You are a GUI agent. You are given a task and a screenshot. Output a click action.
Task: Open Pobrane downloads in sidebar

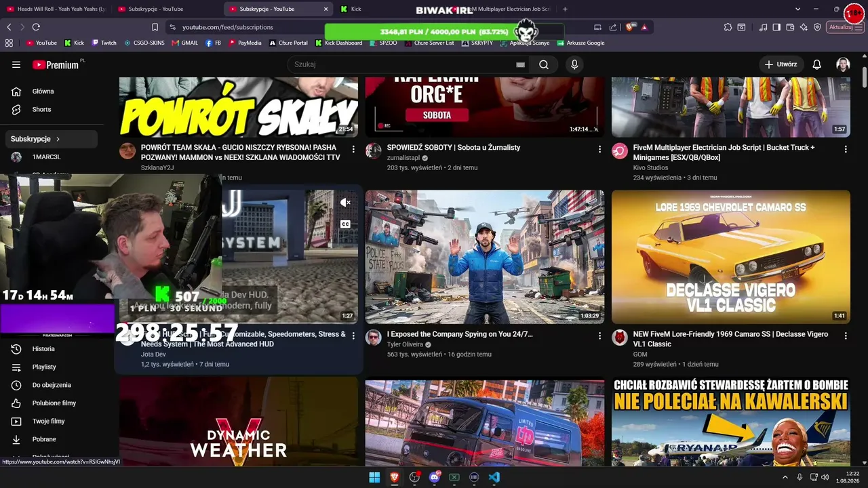coord(53,439)
